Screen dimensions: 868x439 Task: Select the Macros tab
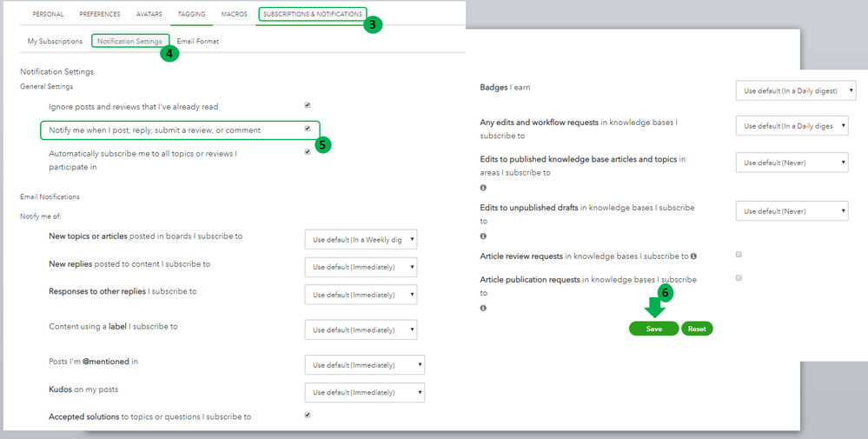(x=234, y=15)
